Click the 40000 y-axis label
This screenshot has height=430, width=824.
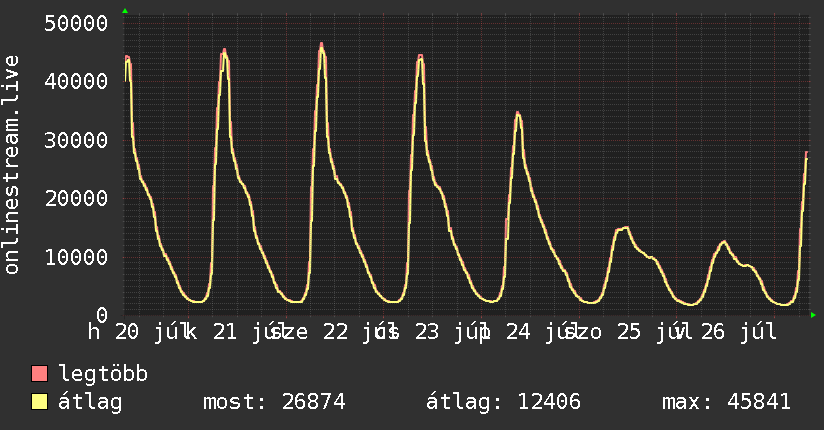coord(76,81)
